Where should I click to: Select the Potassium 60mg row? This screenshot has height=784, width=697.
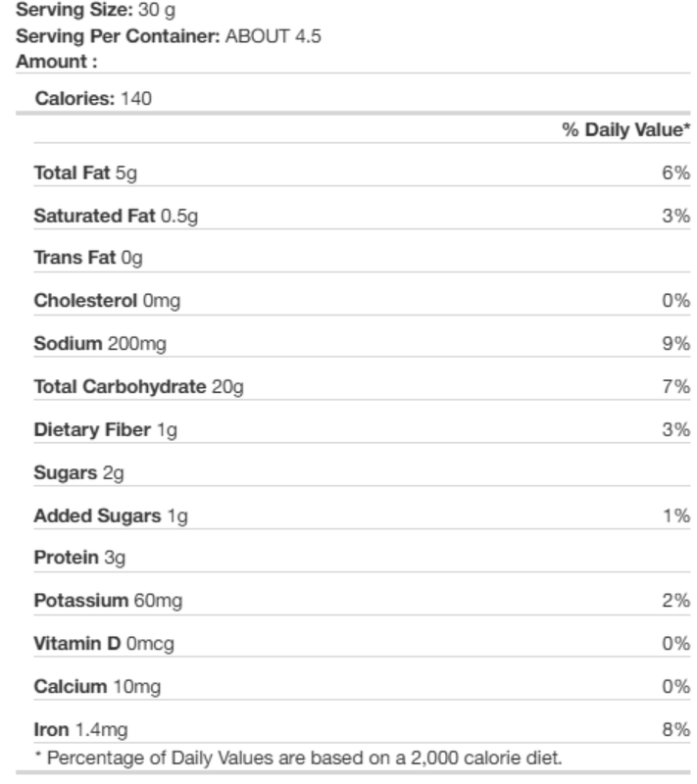pos(362,600)
